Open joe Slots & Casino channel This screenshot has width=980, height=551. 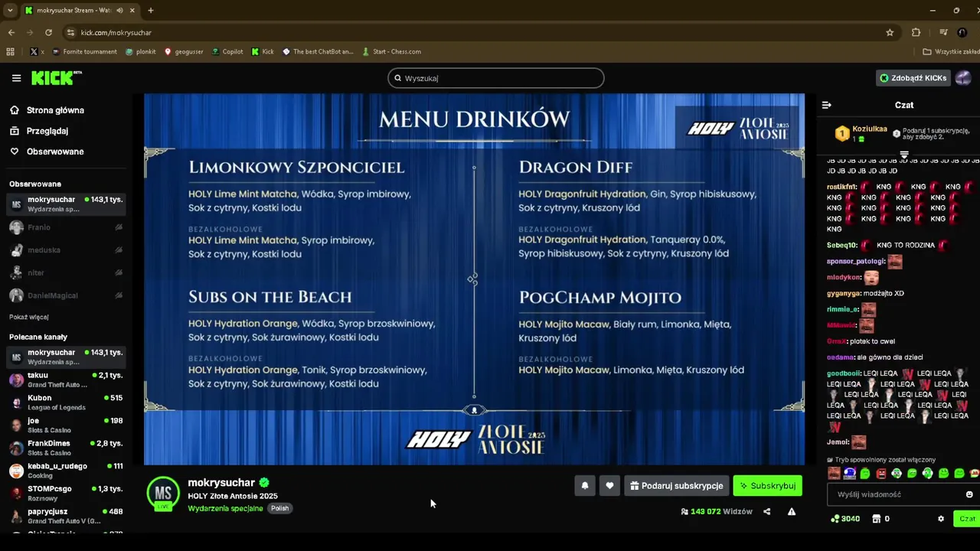66,425
